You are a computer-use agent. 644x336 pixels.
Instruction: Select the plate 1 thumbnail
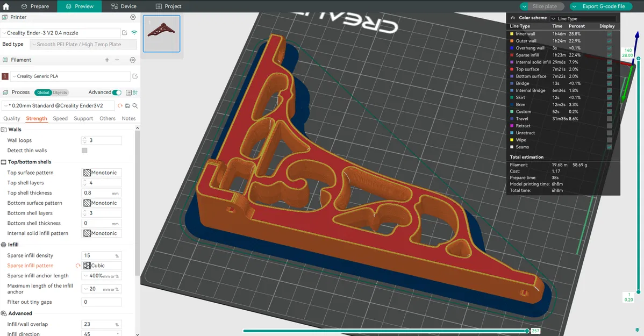point(161,34)
